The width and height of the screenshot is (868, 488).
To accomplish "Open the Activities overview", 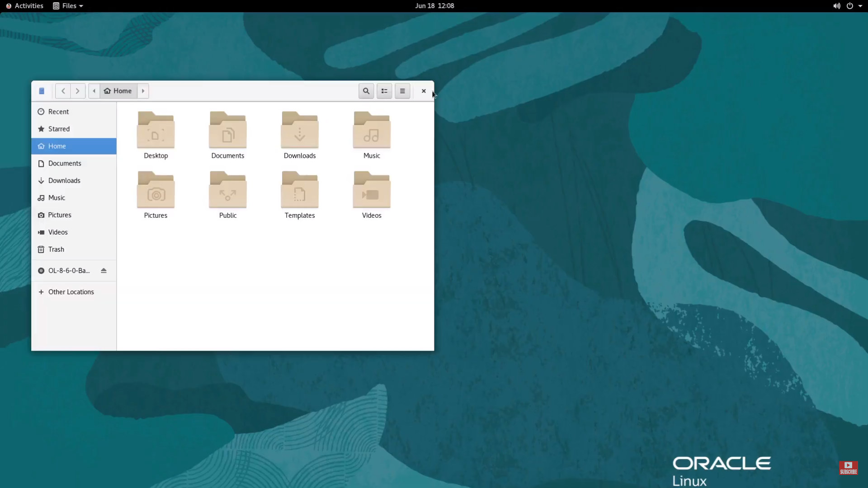I will [25, 6].
